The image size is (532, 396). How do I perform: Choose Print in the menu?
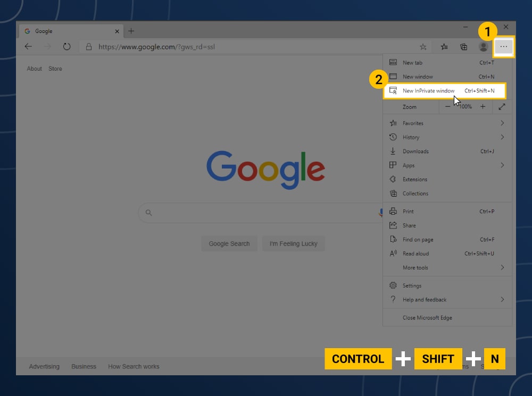[x=447, y=211]
